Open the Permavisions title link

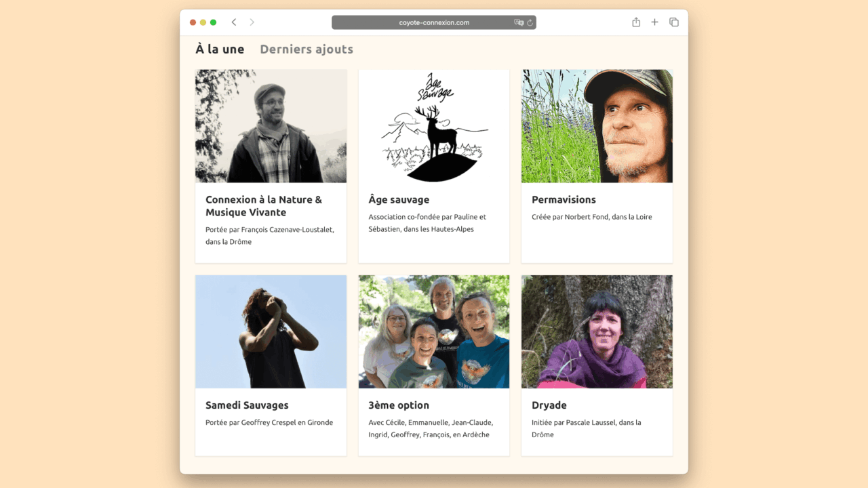coord(564,200)
